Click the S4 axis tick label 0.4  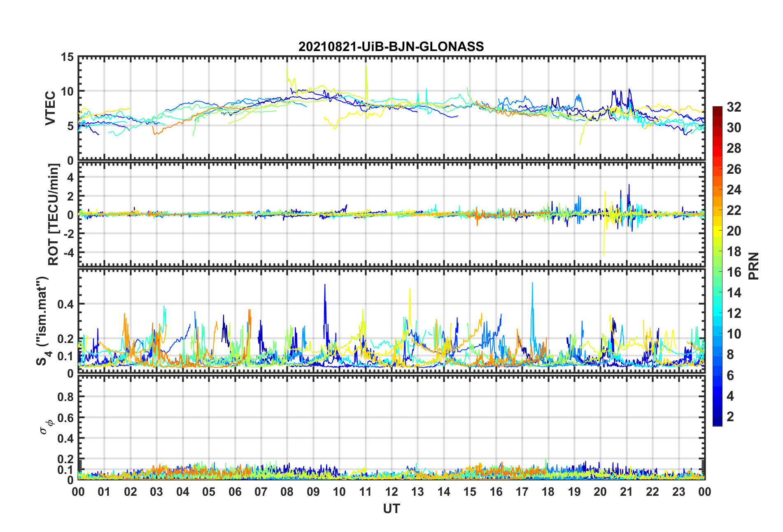tap(66, 304)
